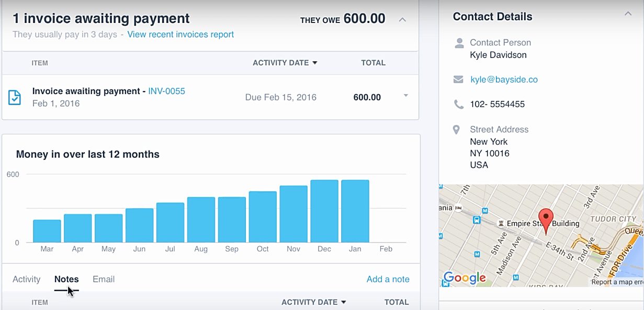
Task: Collapse the Contact Details panel
Action: click(628, 14)
